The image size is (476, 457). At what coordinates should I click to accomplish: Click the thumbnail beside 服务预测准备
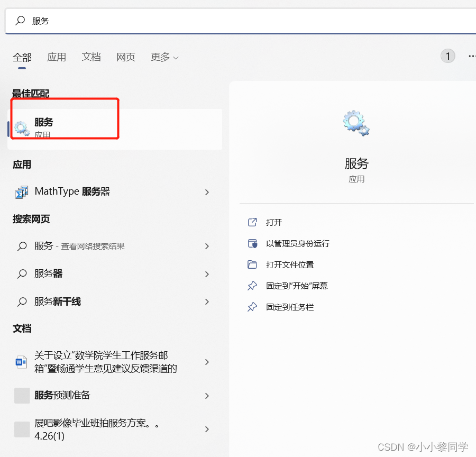coord(22,395)
